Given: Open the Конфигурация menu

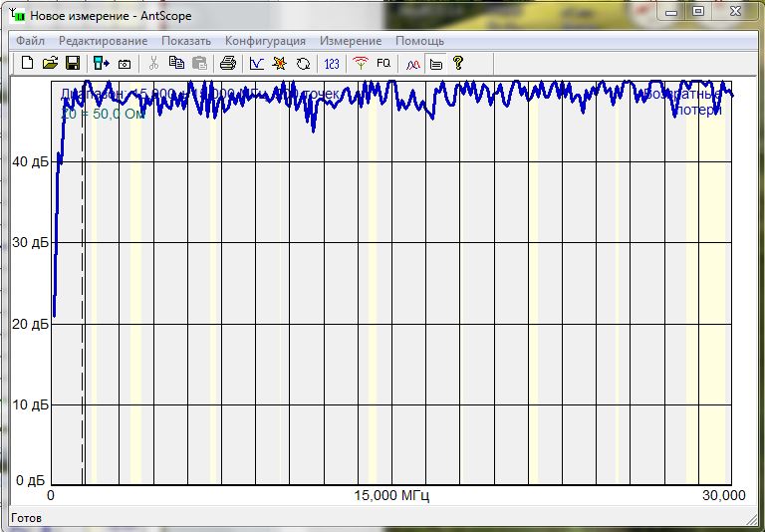Looking at the screenshot, I should click(265, 41).
